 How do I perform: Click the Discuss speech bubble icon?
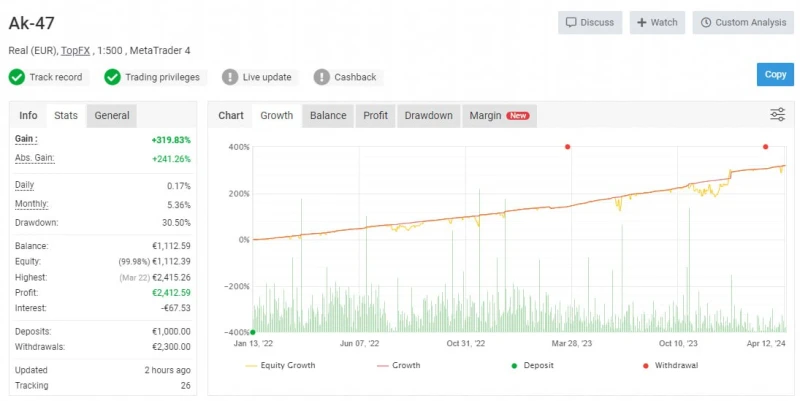(572, 22)
